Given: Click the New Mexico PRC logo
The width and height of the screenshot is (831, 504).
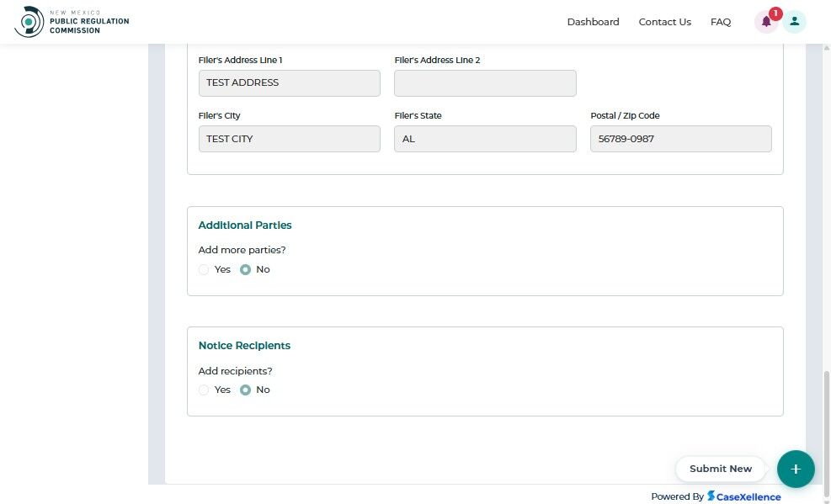Looking at the screenshot, I should point(72,22).
